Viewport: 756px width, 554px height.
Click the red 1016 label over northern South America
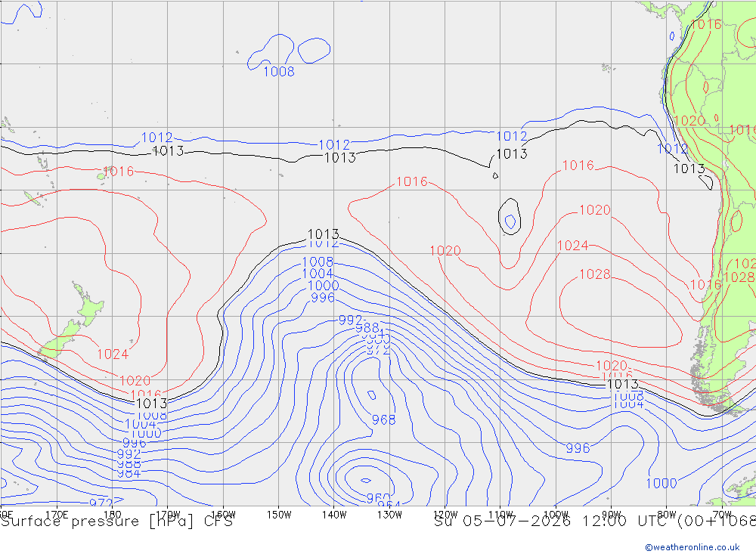pyautogui.click(x=706, y=24)
